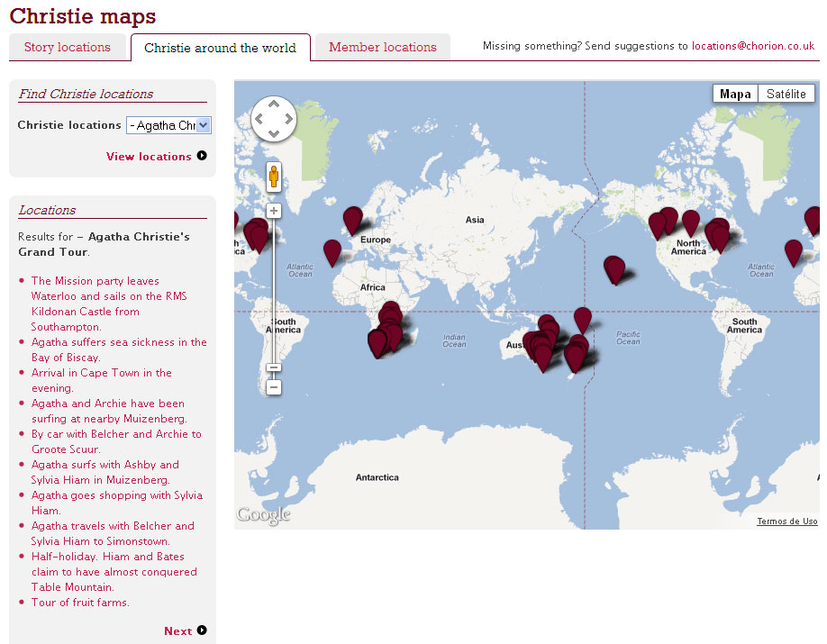Click the 'Asia' label on the map
Viewport: 827px width, 644px height.
475,220
